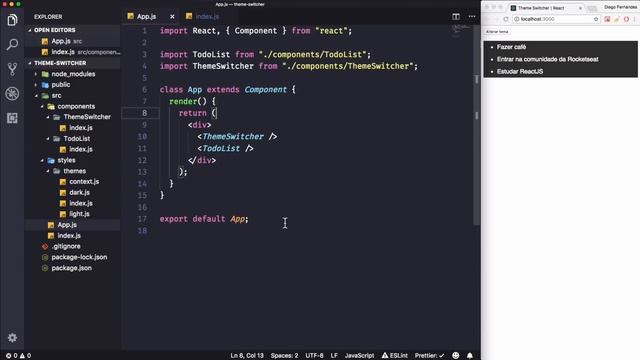This screenshot has width=640, height=360.
Task: Click the localhost:3000 address bar
Action: [x=557, y=19]
